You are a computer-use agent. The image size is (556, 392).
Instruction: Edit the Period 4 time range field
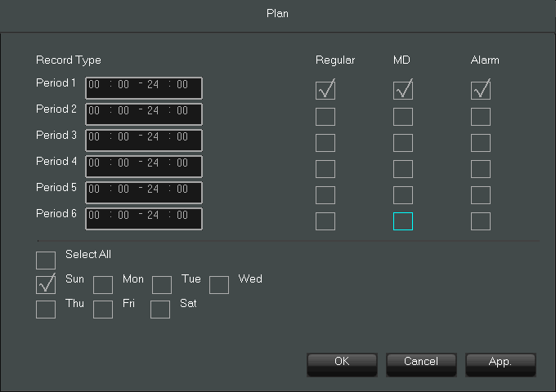coord(144,167)
